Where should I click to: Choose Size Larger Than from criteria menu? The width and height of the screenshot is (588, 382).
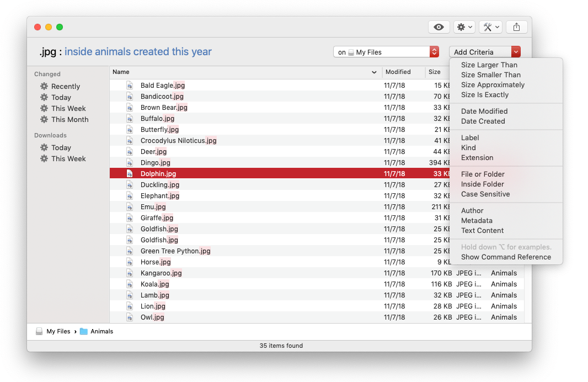pos(489,65)
